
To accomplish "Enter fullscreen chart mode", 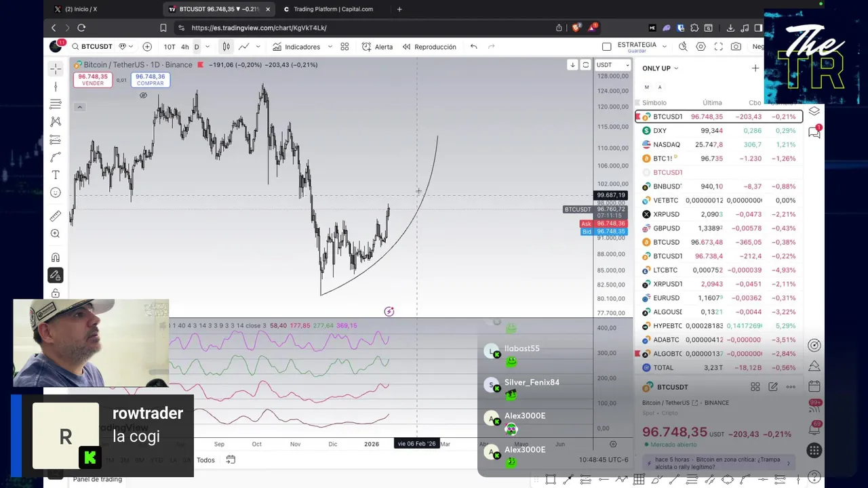I will click(x=718, y=47).
